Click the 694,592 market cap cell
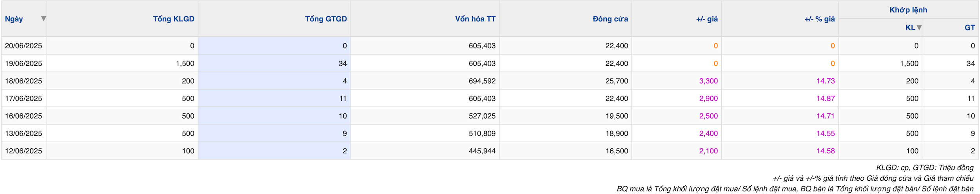980x194 pixels. click(482, 81)
